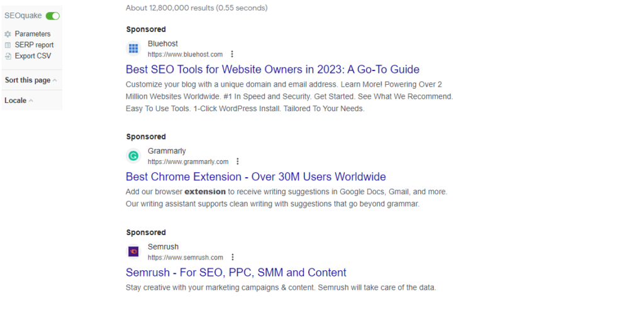Click Export CSV link
This screenshot has height=311, width=644.
pyautogui.click(x=33, y=56)
